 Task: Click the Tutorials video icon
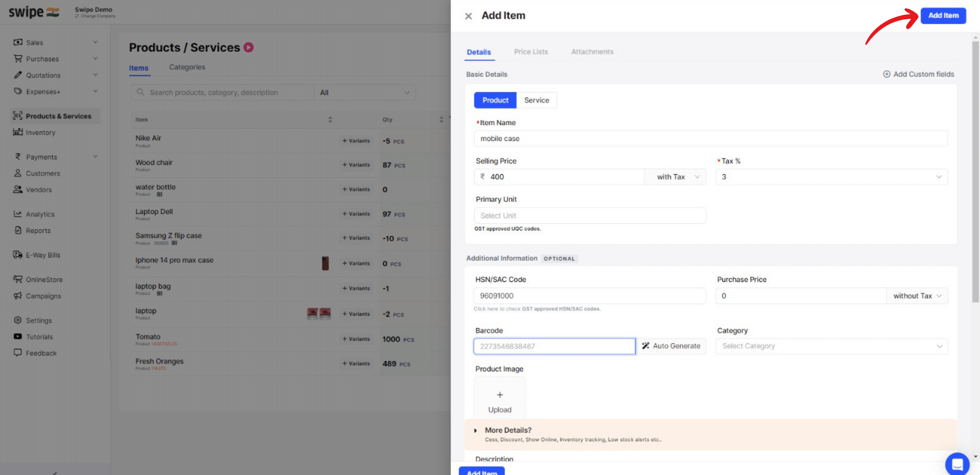(18, 337)
